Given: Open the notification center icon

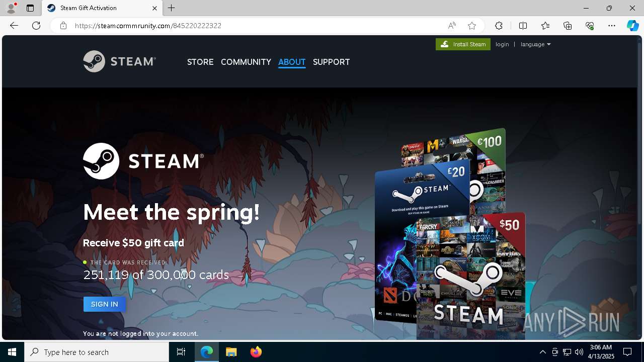Looking at the screenshot, I should coord(627,352).
